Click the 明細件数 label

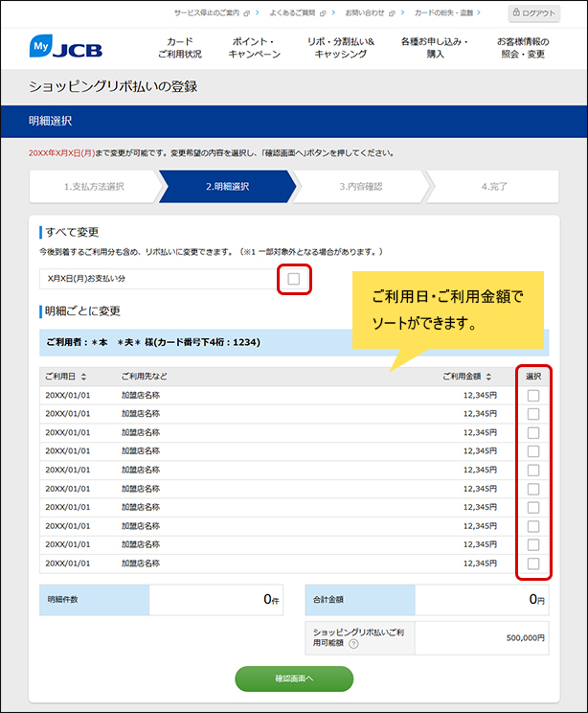click(x=62, y=600)
